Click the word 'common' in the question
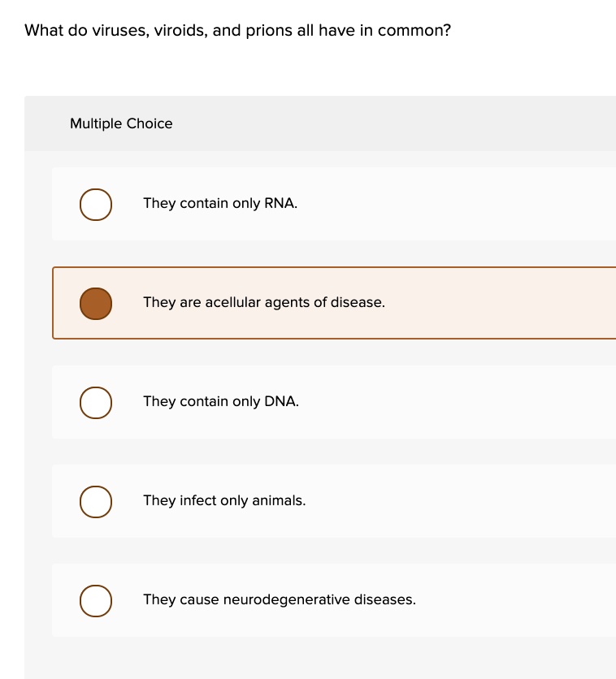The height and width of the screenshot is (679, 616). coord(417,31)
